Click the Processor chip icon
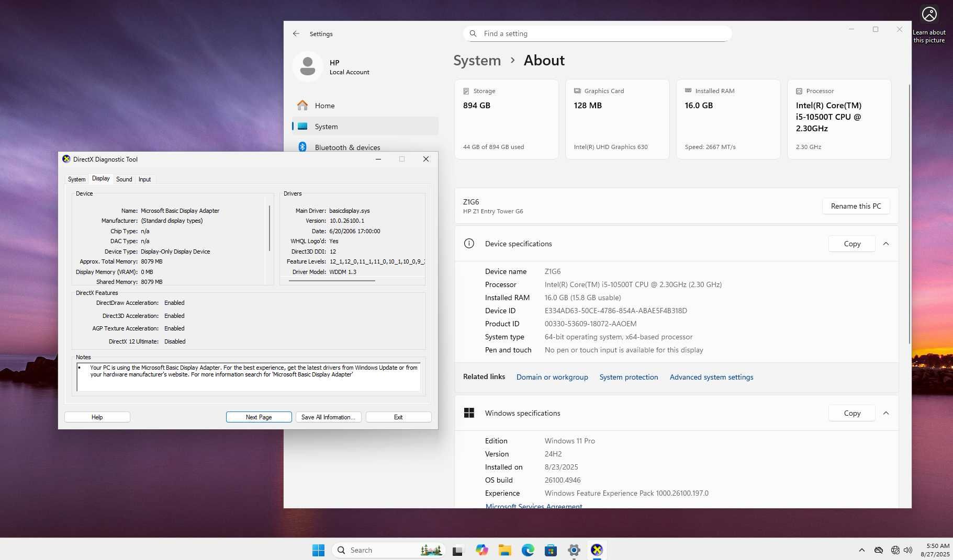 coord(799,91)
